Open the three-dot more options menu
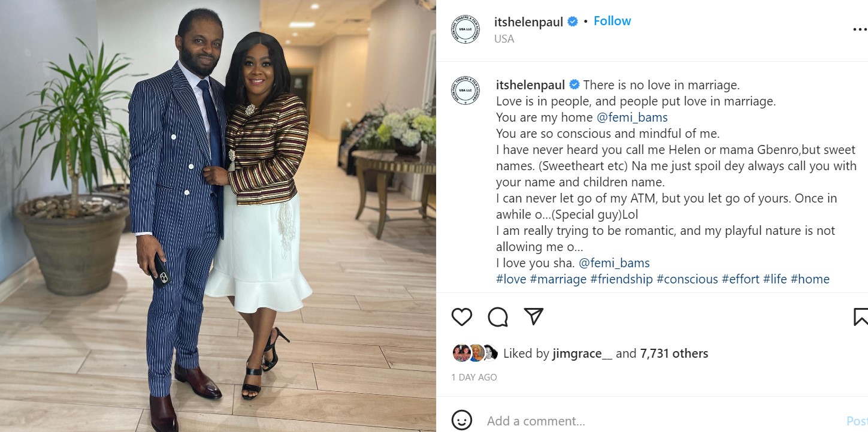The width and height of the screenshot is (868, 432). (860, 29)
